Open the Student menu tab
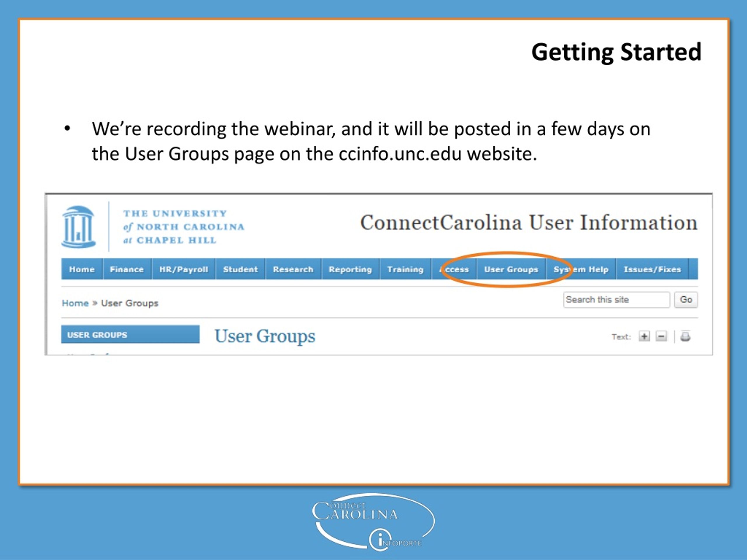This screenshot has width=747, height=560. coord(240,269)
